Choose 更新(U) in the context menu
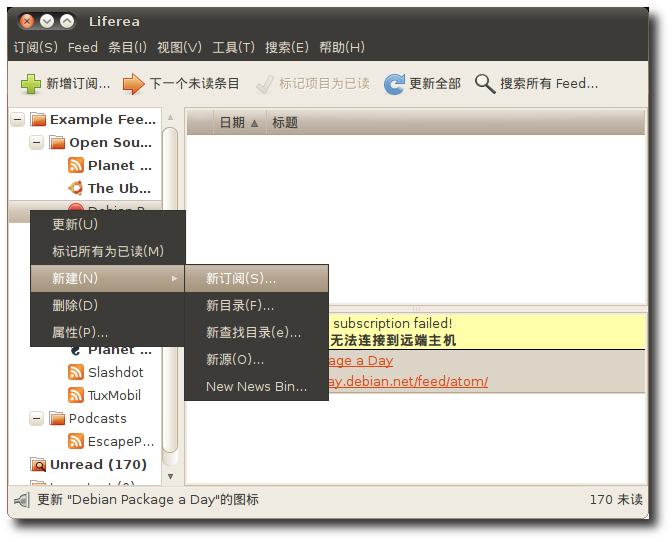 [108, 225]
